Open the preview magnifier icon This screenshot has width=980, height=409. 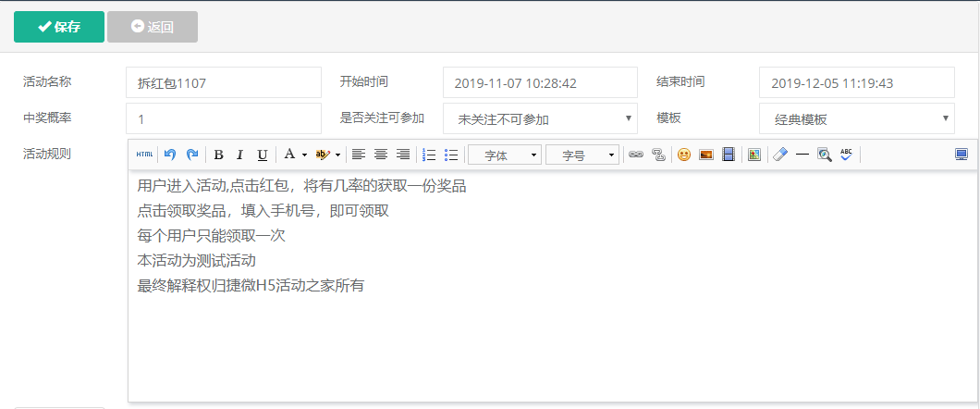(x=825, y=155)
